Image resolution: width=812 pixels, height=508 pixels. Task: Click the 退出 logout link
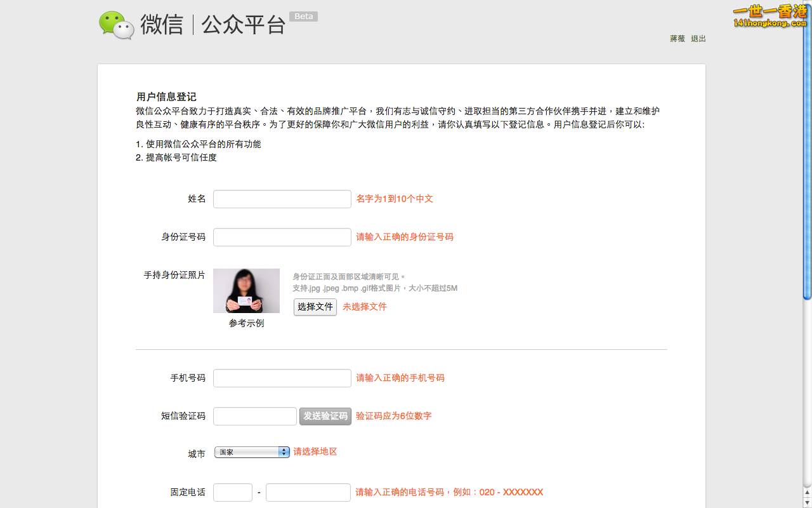(698, 39)
